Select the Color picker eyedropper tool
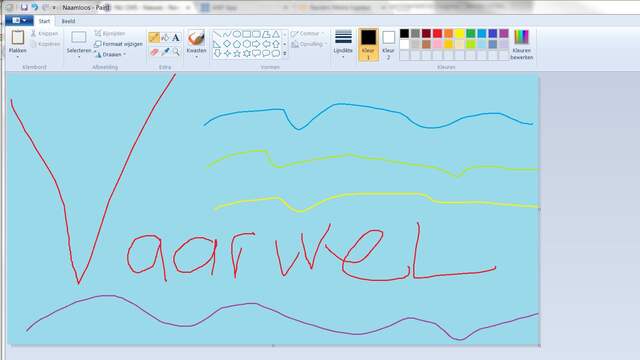 pos(165,52)
